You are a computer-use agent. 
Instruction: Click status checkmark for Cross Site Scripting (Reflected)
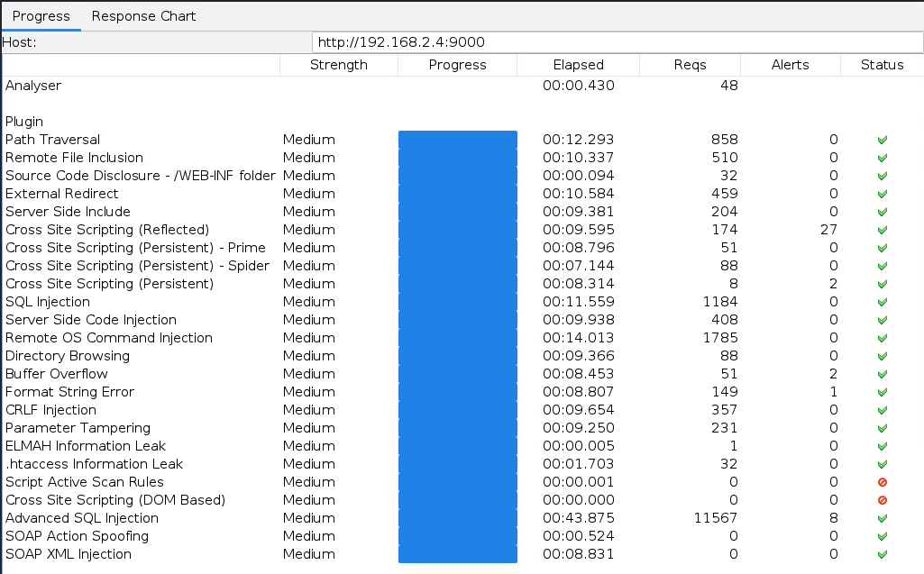(x=882, y=230)
